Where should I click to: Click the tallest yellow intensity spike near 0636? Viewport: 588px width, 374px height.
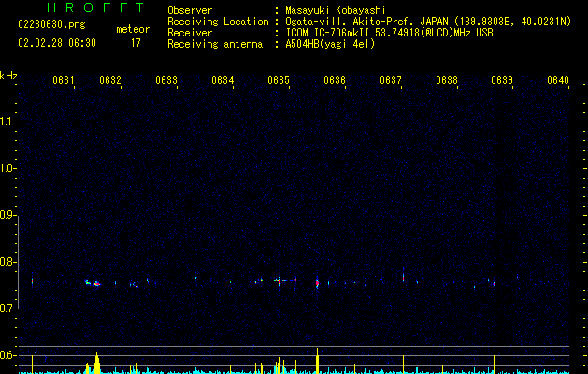pyautogui.click(x=317, y=361)
